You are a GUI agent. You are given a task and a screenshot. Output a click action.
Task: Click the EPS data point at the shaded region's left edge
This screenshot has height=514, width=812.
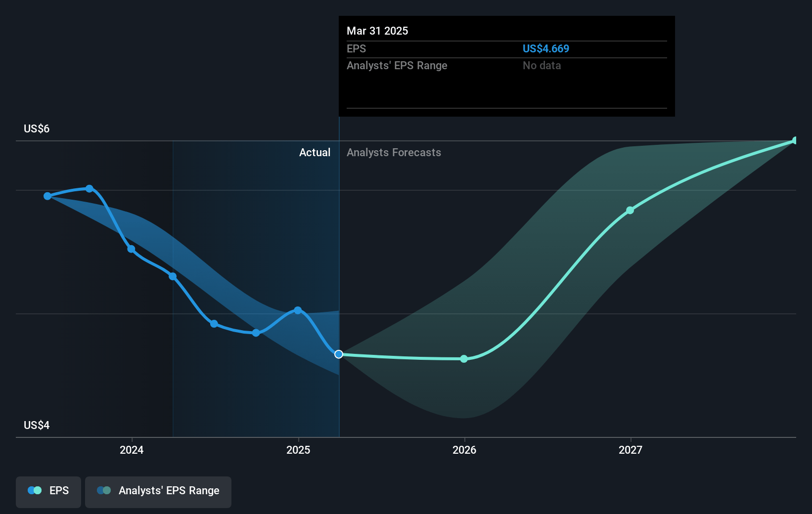pos(173,276)
